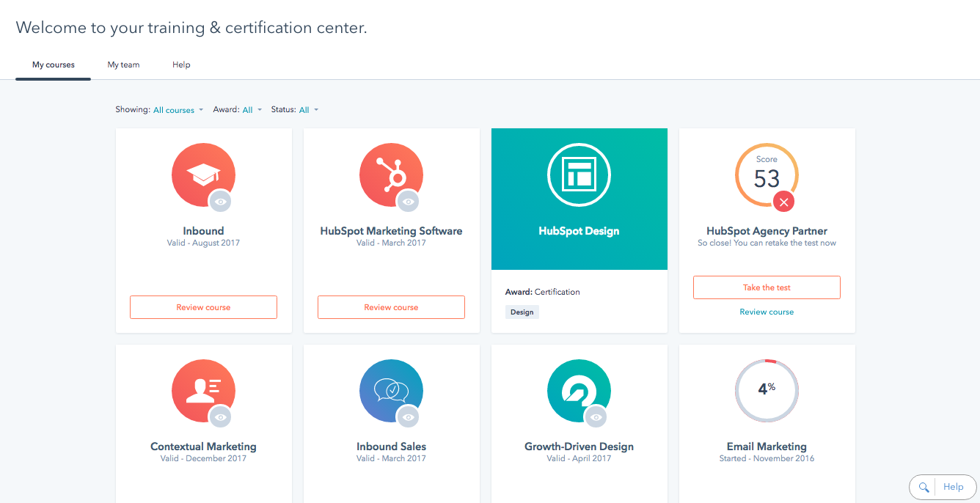This screenshot has width=980, height=503.
Task: Open the Help tab
Action: click(181, 65)
